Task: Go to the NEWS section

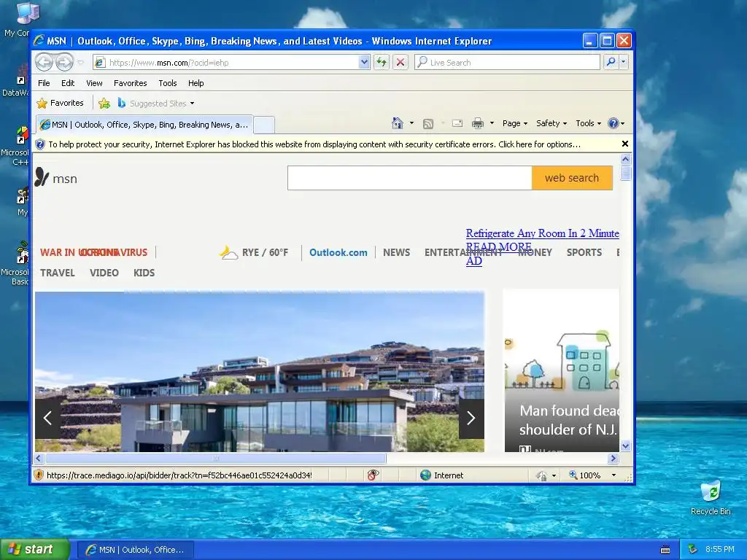Action: (396, 252)
